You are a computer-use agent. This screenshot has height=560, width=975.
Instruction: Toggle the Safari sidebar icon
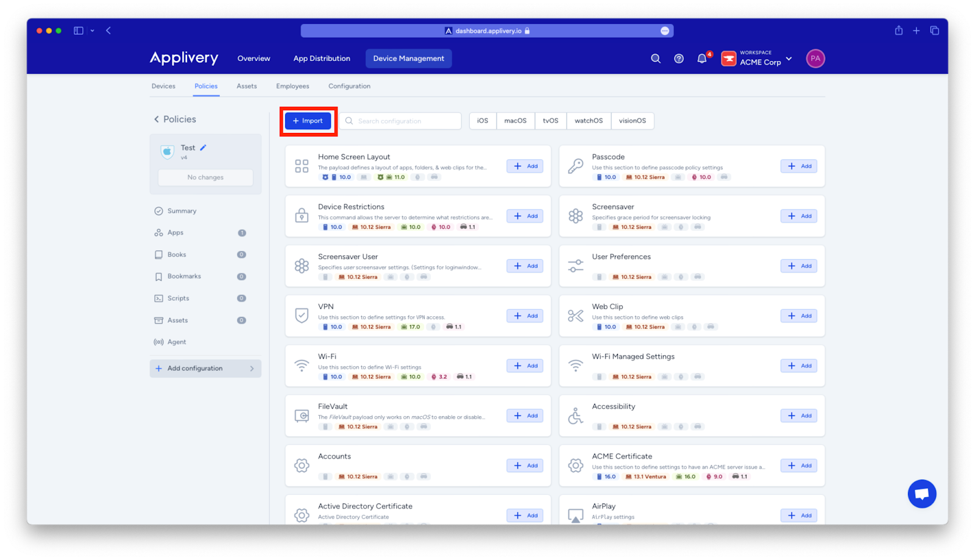pyautogui.click(x=79, y=30)
